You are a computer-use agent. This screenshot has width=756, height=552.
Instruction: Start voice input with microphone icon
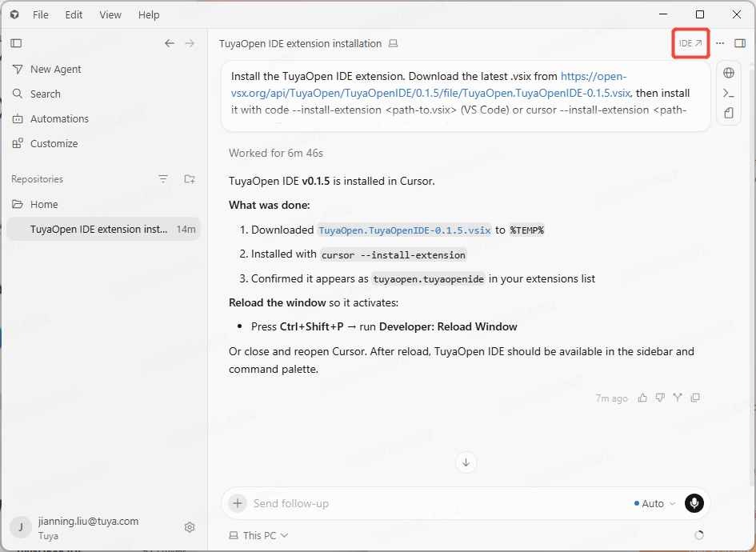(x=694, y=503)
